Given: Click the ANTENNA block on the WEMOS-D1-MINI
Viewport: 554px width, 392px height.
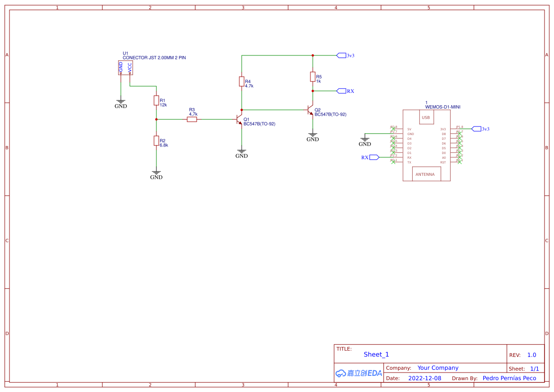Looking at the screenshot, I should (x=425, y=174).
